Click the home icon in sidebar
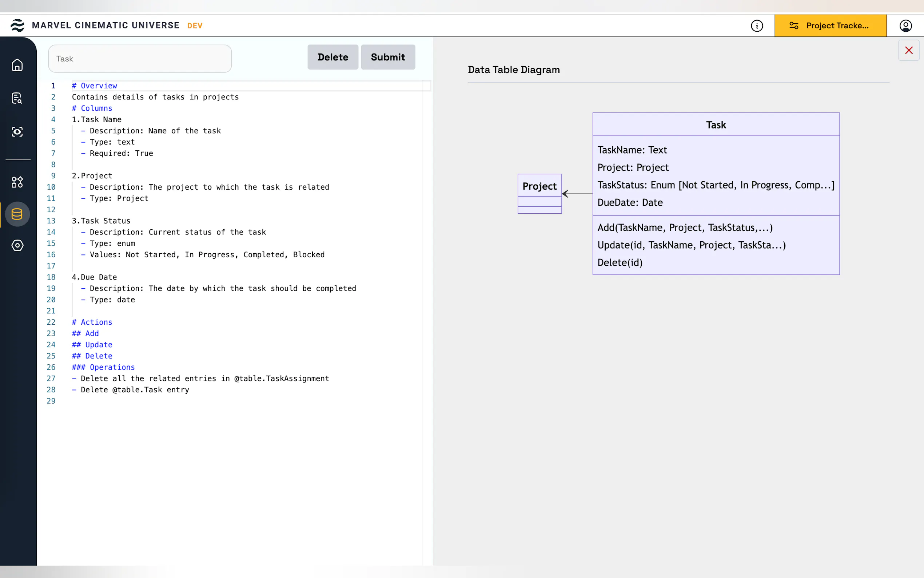 click(x=17, y=66)
